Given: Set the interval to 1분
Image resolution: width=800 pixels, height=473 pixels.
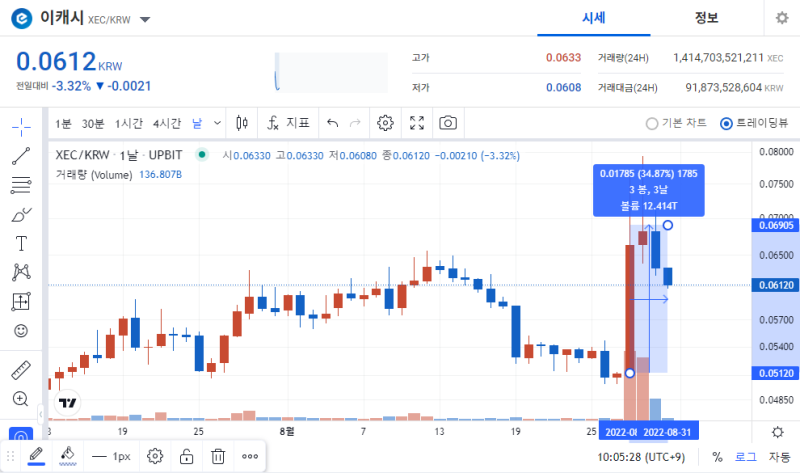Looking at the screenshot, I should (63, 123).
